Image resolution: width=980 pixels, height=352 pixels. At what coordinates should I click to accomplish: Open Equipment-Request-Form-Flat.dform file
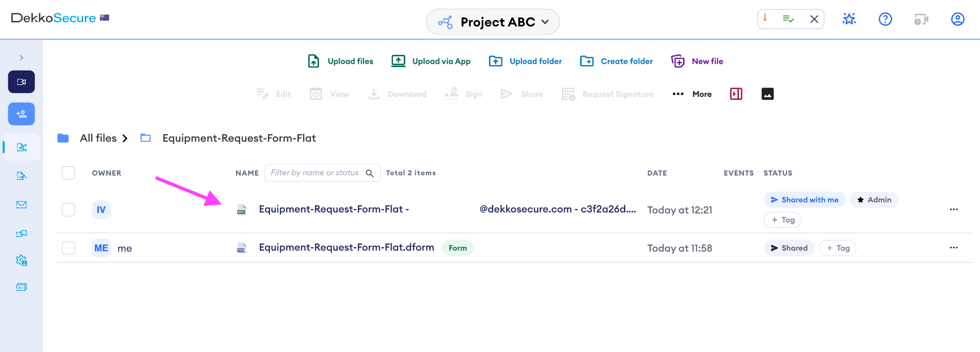point(346,247)
